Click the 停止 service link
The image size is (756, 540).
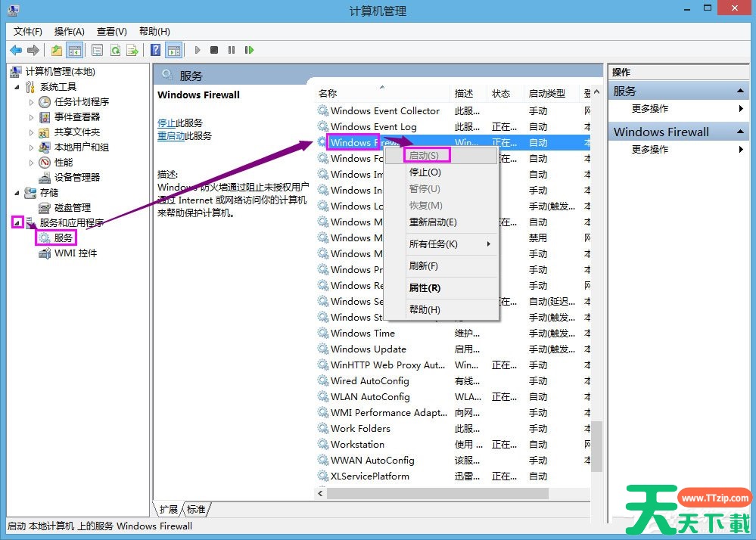pos(166,123)
